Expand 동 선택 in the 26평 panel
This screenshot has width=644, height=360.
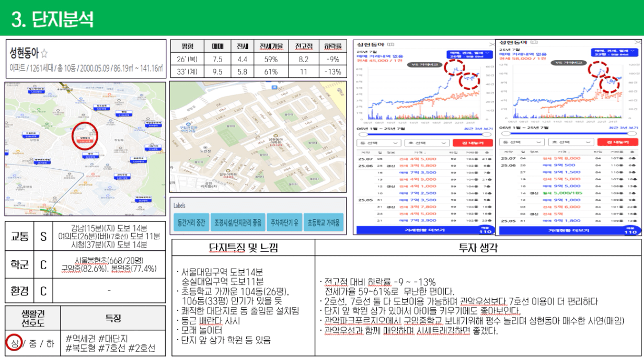click(378, 143)
